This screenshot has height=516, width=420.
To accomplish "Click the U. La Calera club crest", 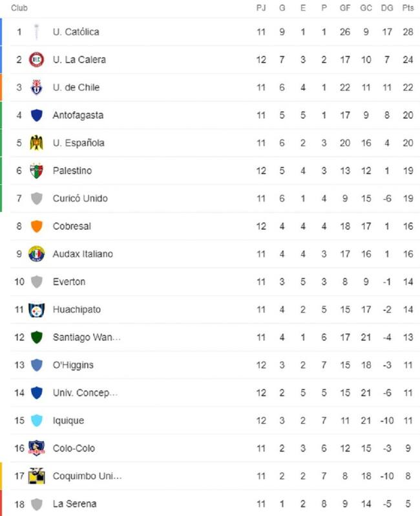I will (37, 59).
